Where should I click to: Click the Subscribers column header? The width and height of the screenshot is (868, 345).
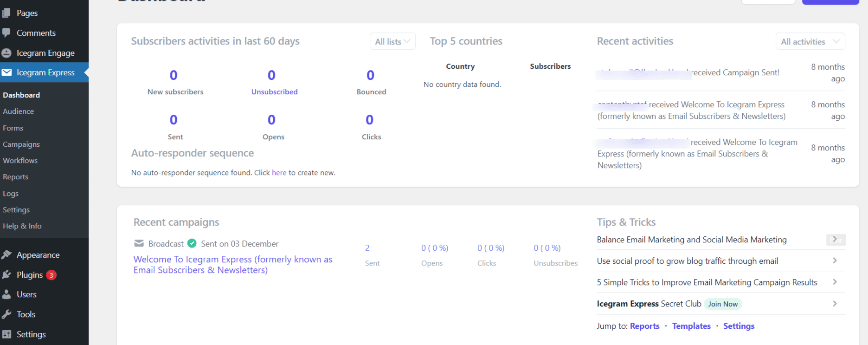[x=550, y=66]
